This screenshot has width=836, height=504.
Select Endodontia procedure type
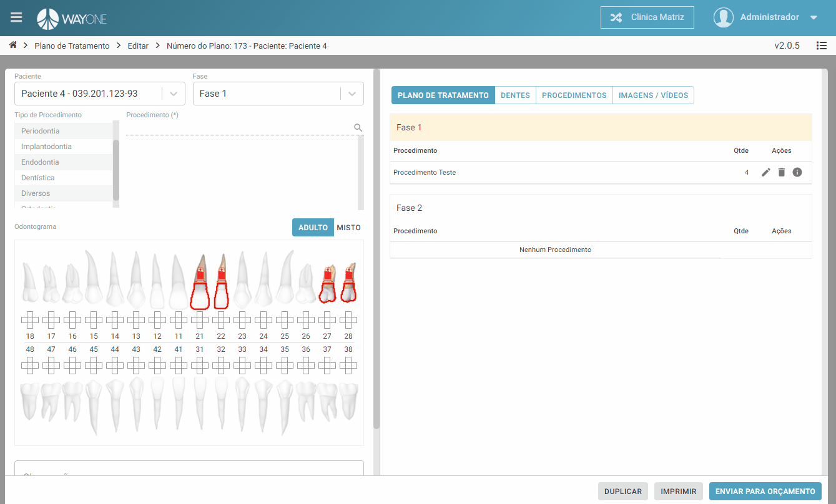coord(64,162)
